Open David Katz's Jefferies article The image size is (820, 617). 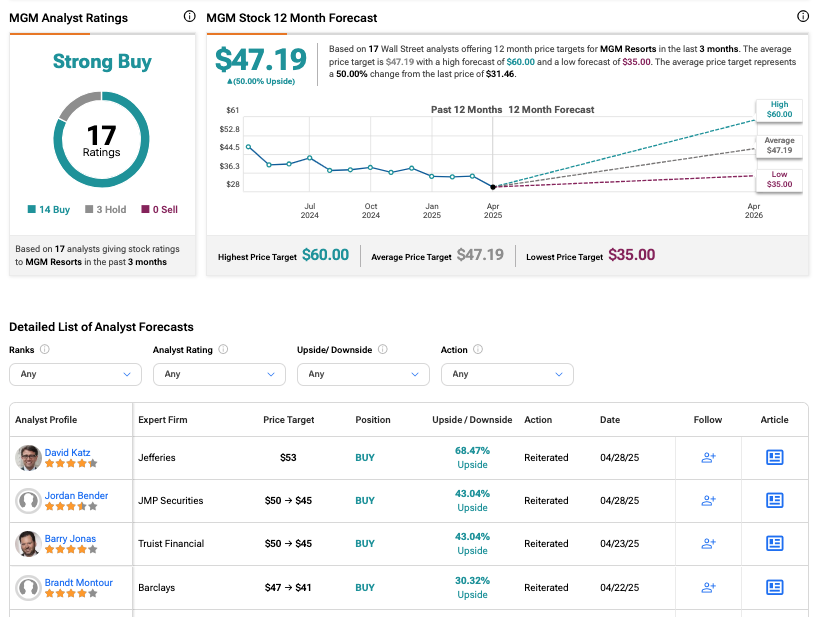tap(775, 458)
